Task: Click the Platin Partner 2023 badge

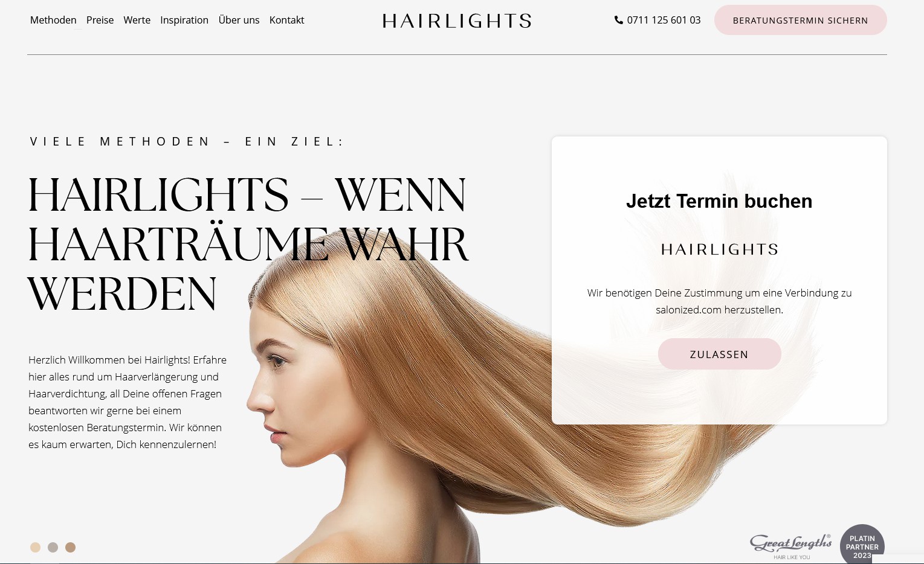Action: click(862, 545)
